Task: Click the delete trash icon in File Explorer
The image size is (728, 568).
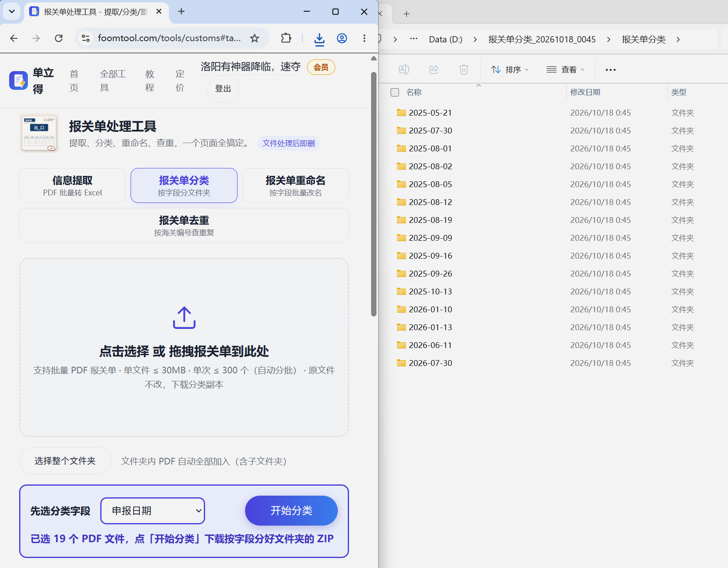Action: click(x=464, y=69)
